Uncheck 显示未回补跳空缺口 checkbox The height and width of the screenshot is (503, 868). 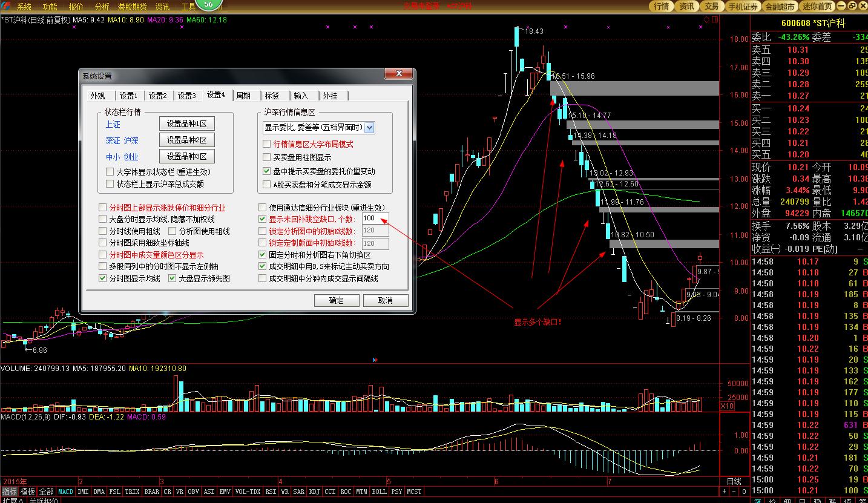[x=262, y=219]
